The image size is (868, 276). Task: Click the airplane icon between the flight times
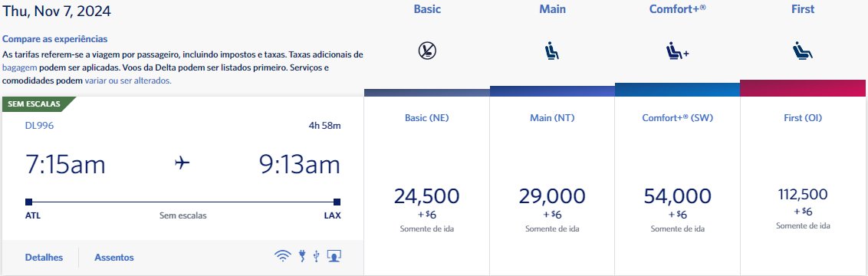182,163
